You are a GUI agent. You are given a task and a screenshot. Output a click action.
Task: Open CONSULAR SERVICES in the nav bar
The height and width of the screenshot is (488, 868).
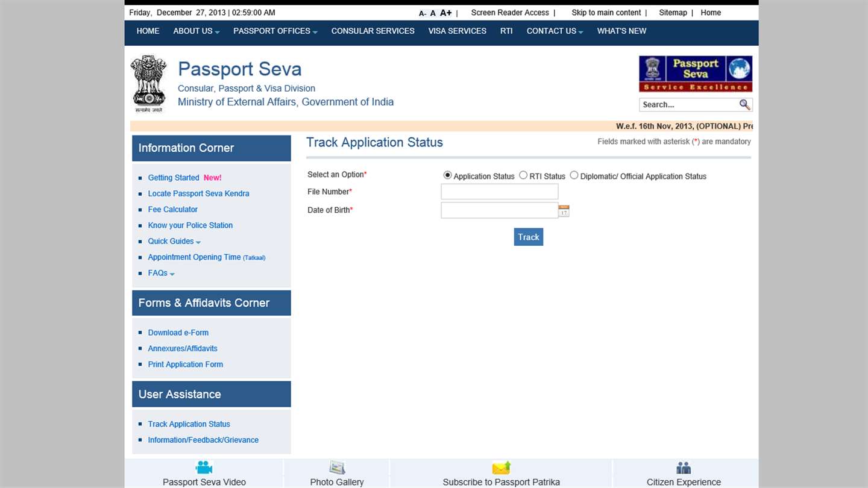click(373, 31)
